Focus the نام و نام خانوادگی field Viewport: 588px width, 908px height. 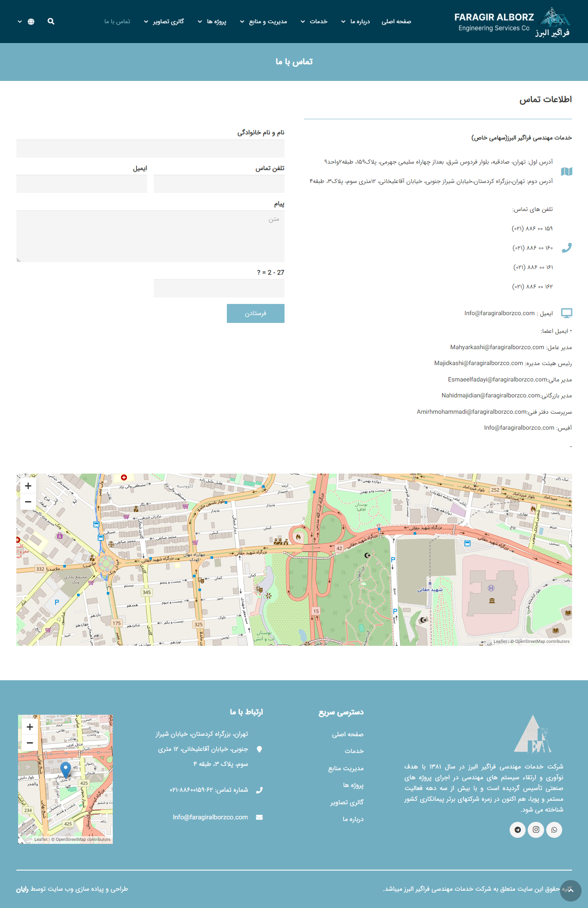click(150, 149)
